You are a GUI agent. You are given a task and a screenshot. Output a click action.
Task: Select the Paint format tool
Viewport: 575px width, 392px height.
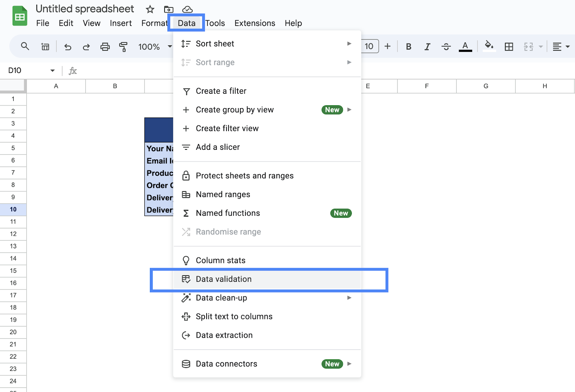[123, 46]
